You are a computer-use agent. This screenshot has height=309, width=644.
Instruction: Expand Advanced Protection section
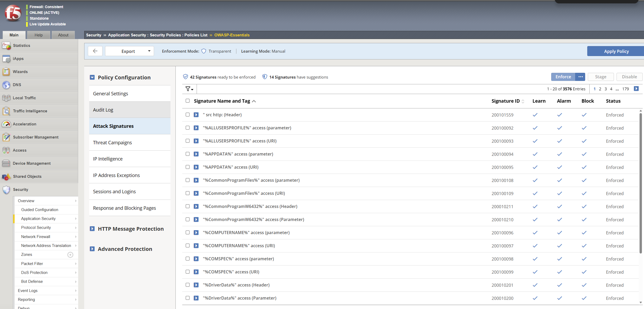[x=92, y=249]
